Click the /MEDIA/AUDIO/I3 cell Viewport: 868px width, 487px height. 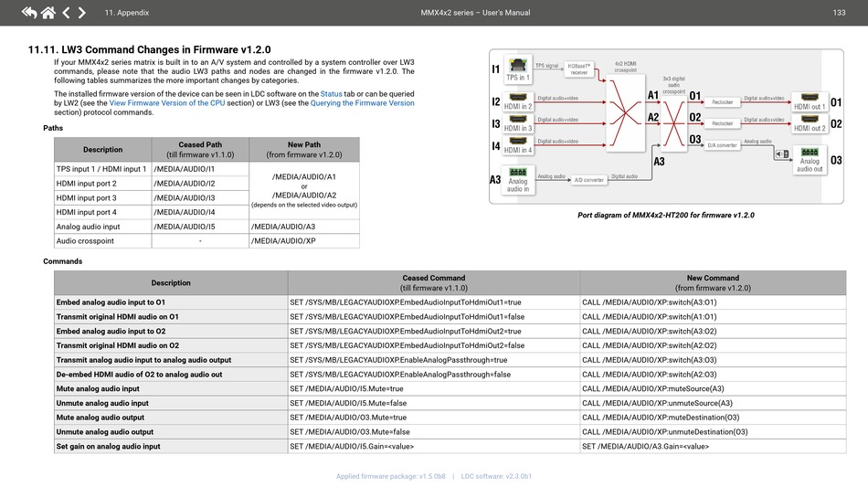[x=200, y=197]
